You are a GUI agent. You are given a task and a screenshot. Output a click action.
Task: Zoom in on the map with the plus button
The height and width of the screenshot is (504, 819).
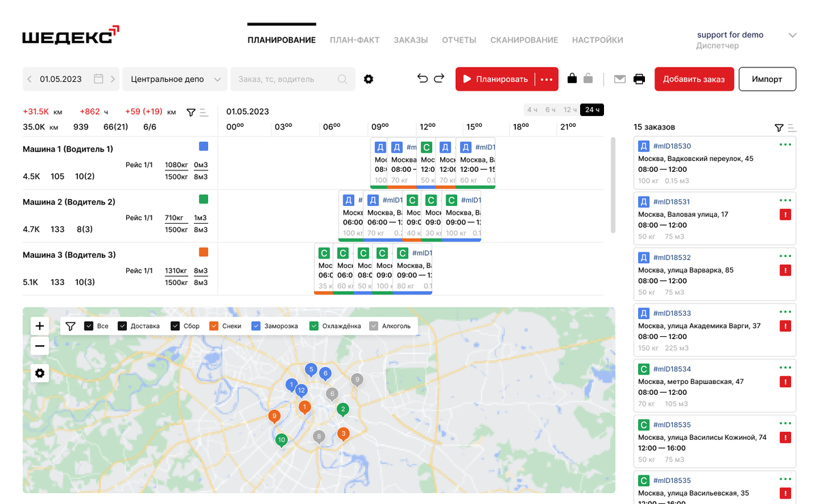pos(40,326)
